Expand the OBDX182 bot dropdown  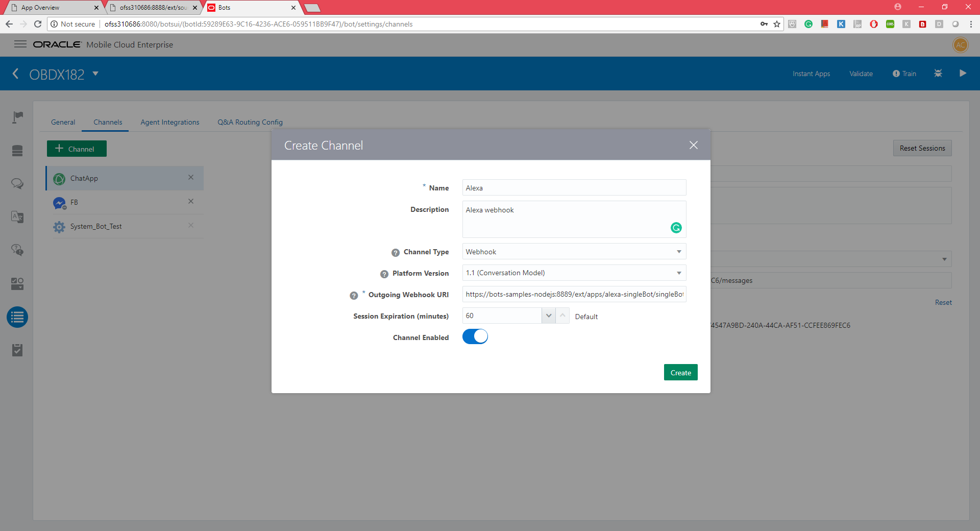pos(95,74)
